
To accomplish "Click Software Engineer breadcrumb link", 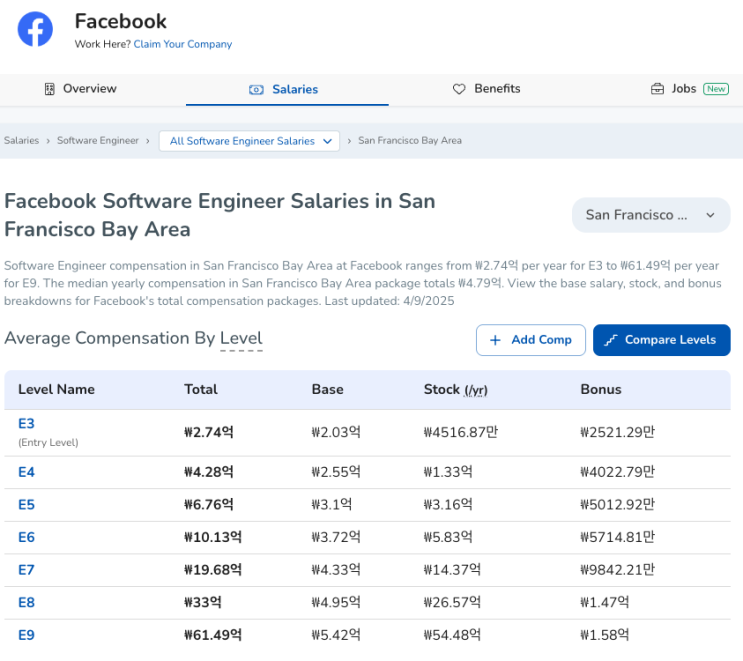I will [x=98, y=141].
